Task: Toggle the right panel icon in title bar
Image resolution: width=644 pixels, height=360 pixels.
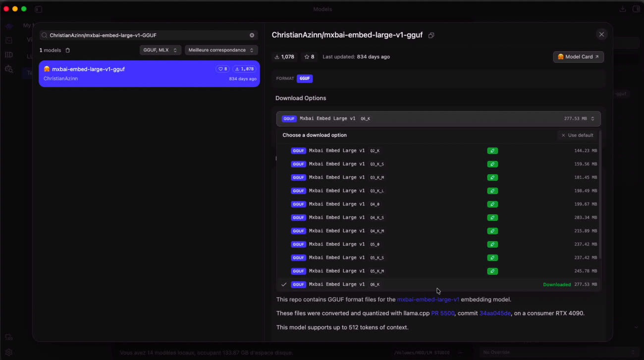Action: tap(636, 9)
